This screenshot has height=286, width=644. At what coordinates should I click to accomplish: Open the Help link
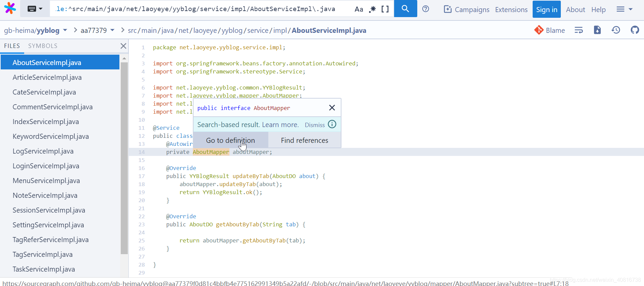click(x=598, y=9)
